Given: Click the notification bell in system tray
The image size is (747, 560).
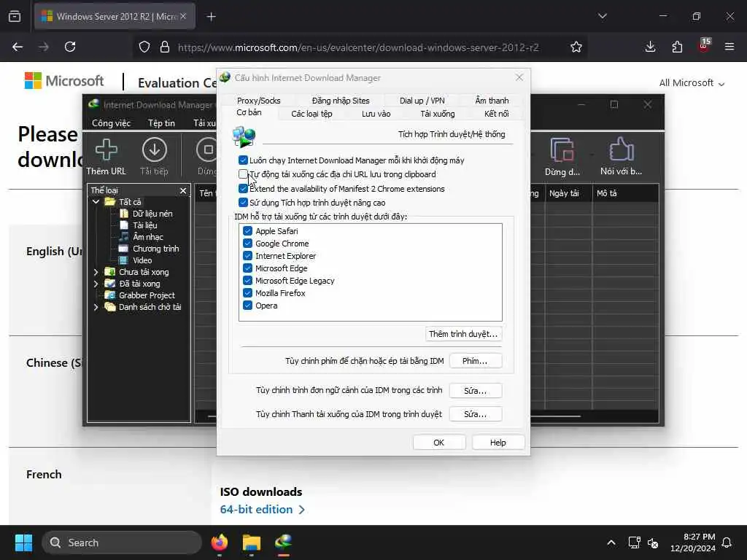Looking at the screenshot, I should pyautogui.click(x=727, y=542).
